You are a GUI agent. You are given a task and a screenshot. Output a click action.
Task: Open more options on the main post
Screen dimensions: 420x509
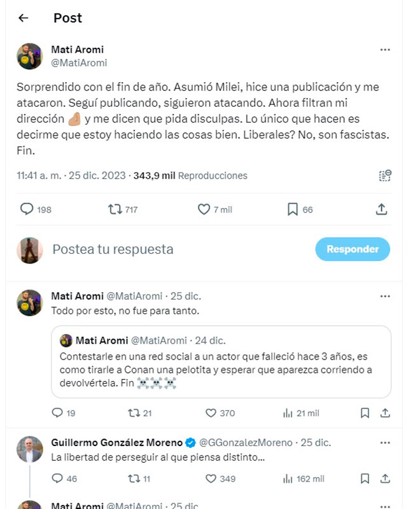pyautogui.click(x=384, y=50)
